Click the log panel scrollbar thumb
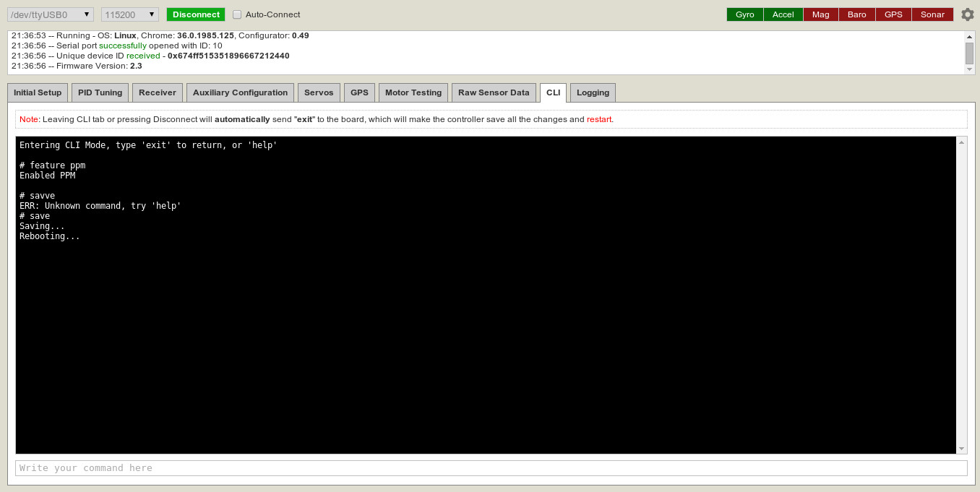 coord(969,53)
